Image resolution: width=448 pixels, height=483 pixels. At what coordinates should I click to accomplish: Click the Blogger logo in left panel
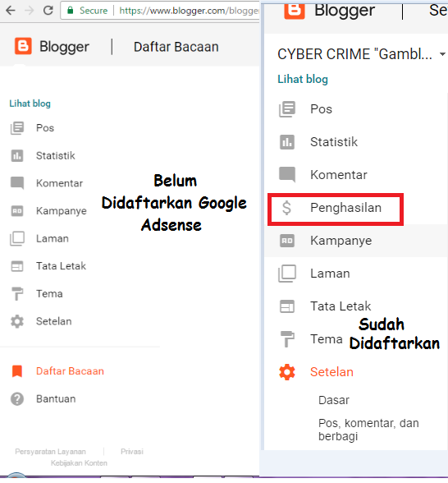(23, 46)
